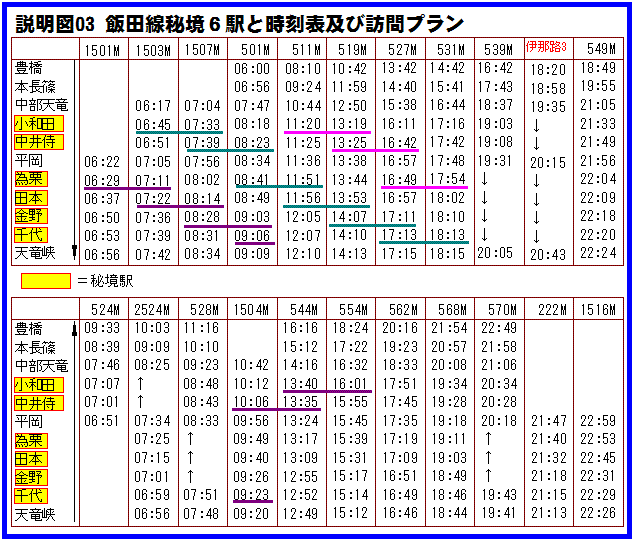
Task: Select the 1507M column header
Action: [x=202, y=50]
